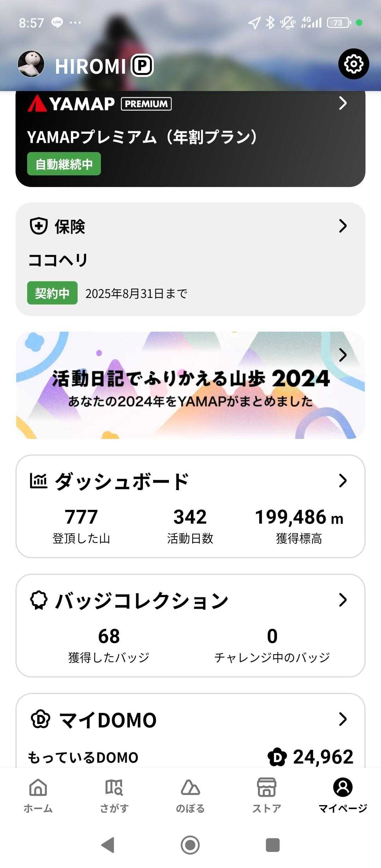381x868 pixels.
Task: Tap the DOMO coin icon beside 24,962
Action: tap(277, 757)
